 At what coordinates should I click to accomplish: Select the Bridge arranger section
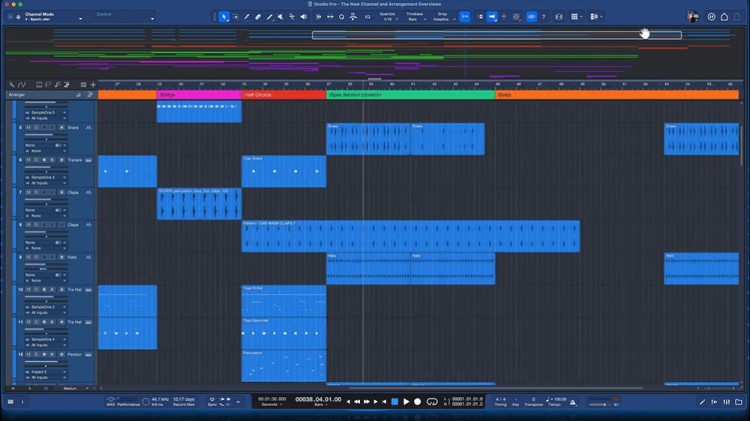pyautogui.click(x=198, y=94)
